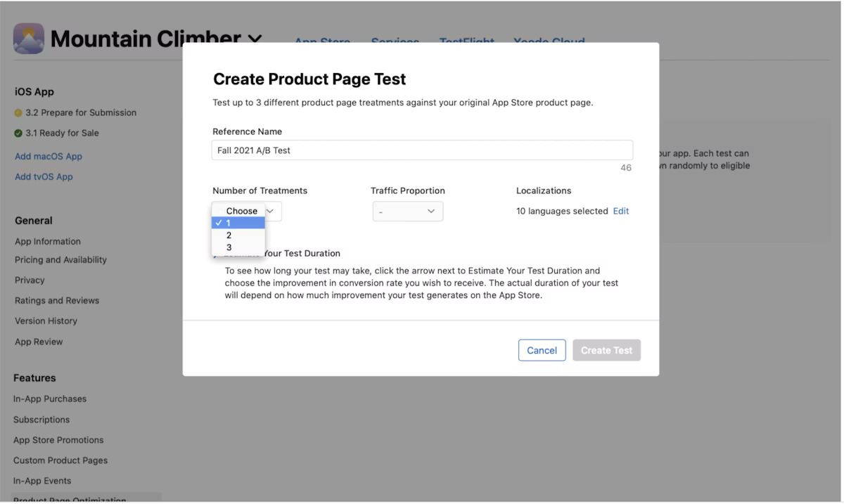The image size is (844, 504).
Task: Go to Pricing and Availability
Action: coord(60,259)
